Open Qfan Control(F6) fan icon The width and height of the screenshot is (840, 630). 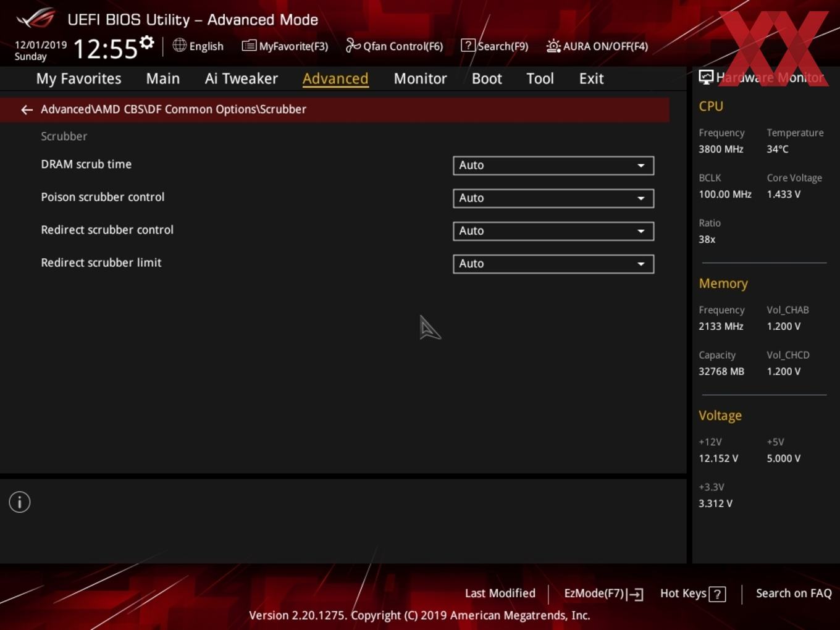353,45
